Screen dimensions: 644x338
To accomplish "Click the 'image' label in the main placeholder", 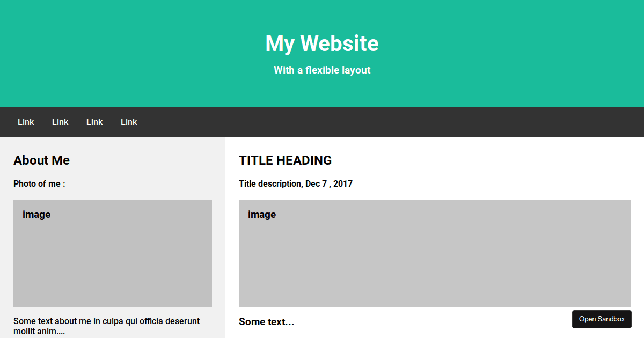I will pyautogui.click(x=262, y=215).
